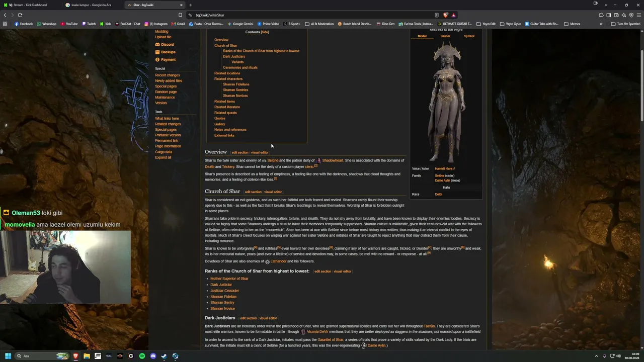Screen dimensions: 644x362
Task: Click the bookmark page icon
Action: (x=180, y=15)
